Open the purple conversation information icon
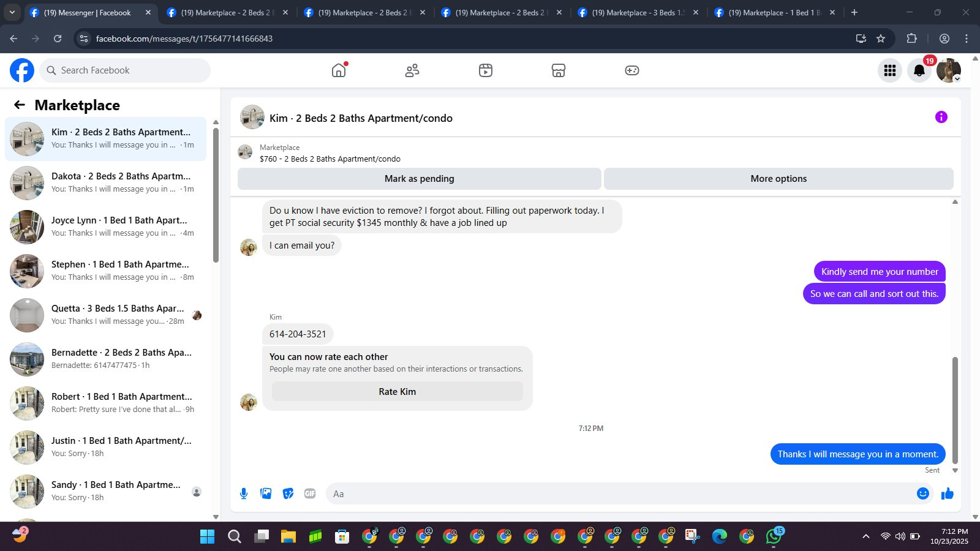The width and height of the screenshot is (980, 551). tap(941, 117)
